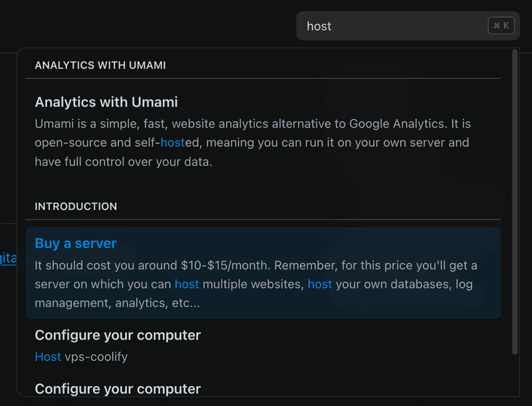Open the "Configure your computer" result with "Host vps-coolify"
The width and height of the screenshot is (532, 406).
pyautogui.click(x=263, y=346)
